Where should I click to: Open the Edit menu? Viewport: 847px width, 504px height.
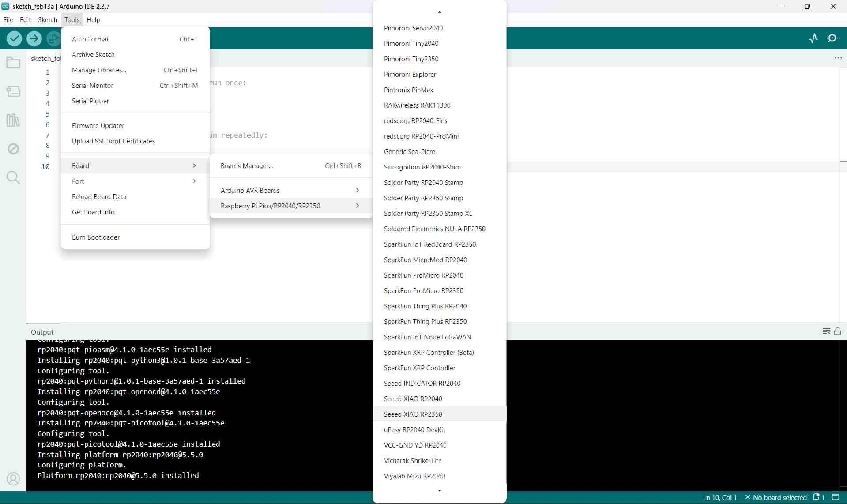[25, 19]
